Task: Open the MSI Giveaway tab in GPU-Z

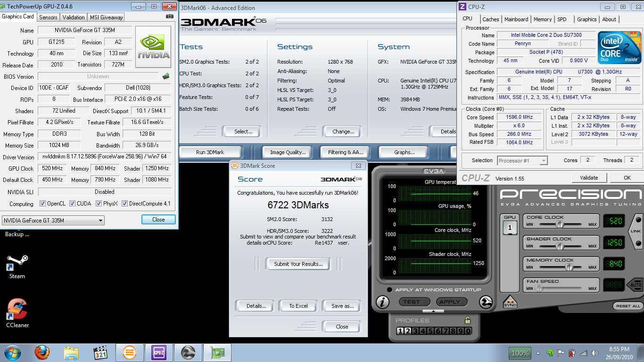Action: coord(106,17)
